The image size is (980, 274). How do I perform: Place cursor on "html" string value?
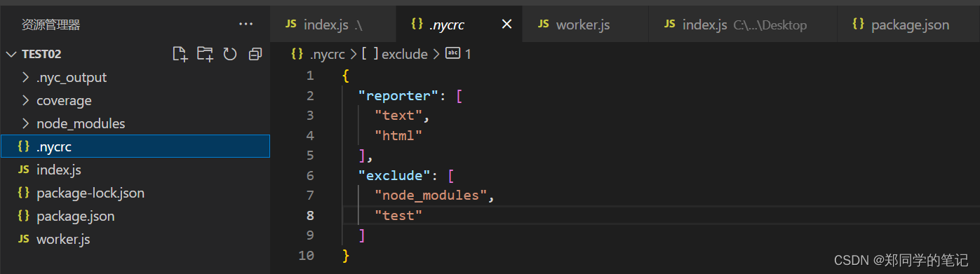(399, 135)
